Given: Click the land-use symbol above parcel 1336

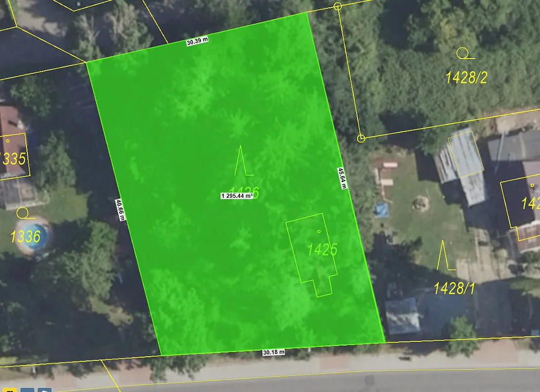Looking at the screenshot, I should tap(23, 213).
